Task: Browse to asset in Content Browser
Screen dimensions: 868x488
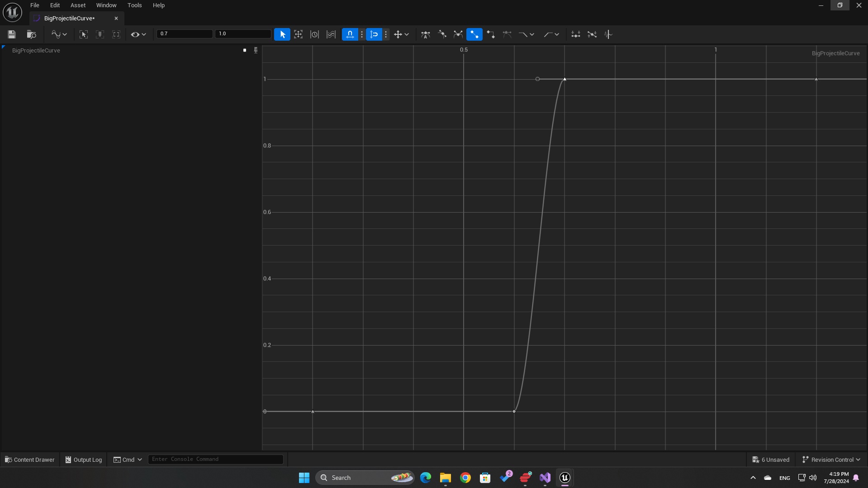Action: (31, 34)
